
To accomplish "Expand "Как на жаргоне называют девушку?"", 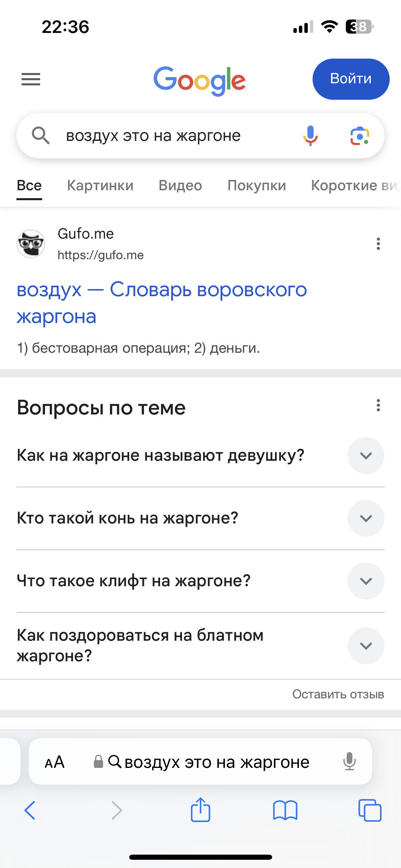I will 366,456.
